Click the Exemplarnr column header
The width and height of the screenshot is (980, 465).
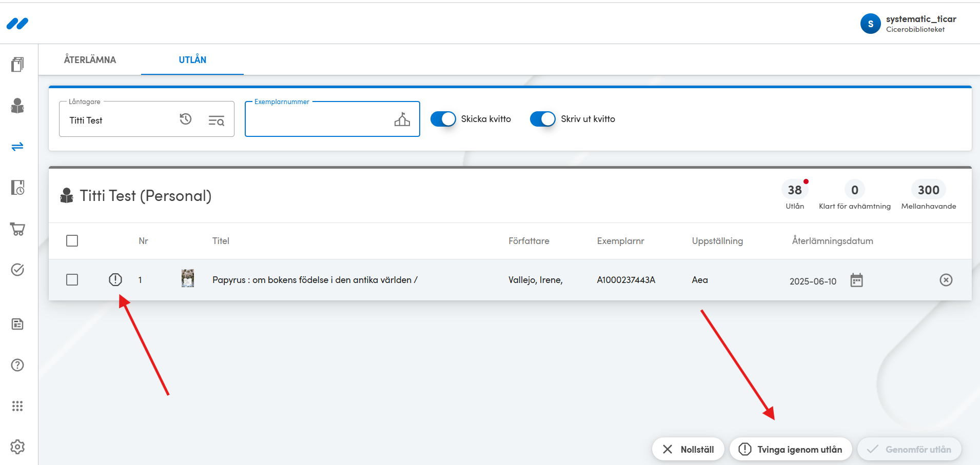point(620,241)
